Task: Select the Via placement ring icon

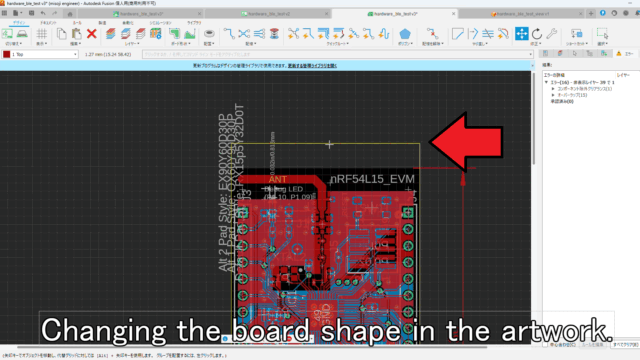Action: coord(209,33)
